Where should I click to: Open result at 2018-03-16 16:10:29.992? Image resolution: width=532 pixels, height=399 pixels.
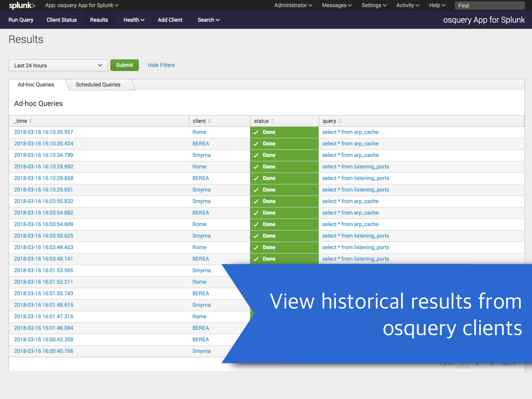pyautogui.click(x=44, y=167)
